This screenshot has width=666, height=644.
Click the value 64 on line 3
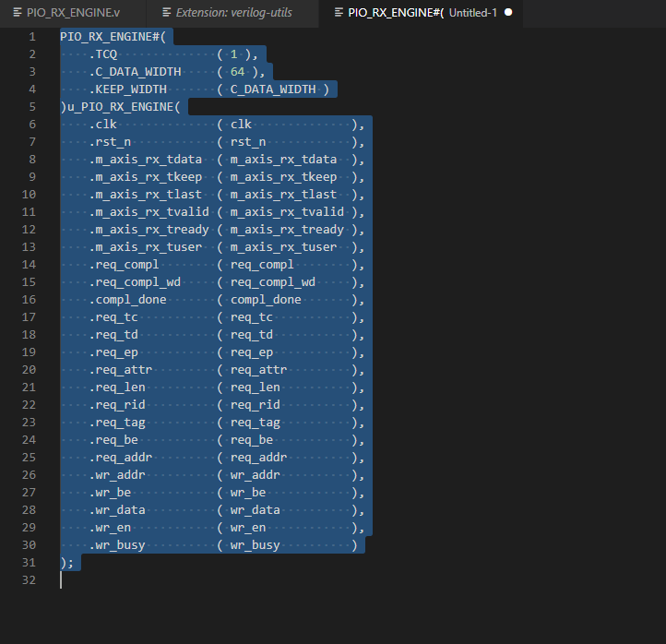(x=237, y=72)
